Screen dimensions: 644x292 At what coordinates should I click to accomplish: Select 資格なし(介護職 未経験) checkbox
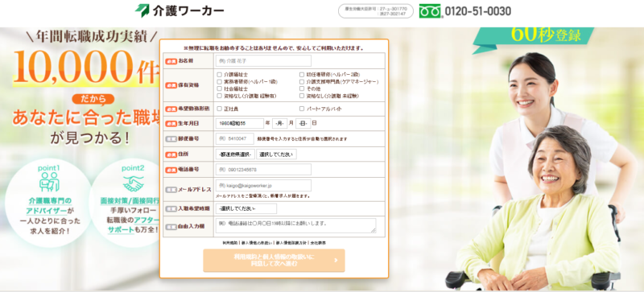pos(301,96)
